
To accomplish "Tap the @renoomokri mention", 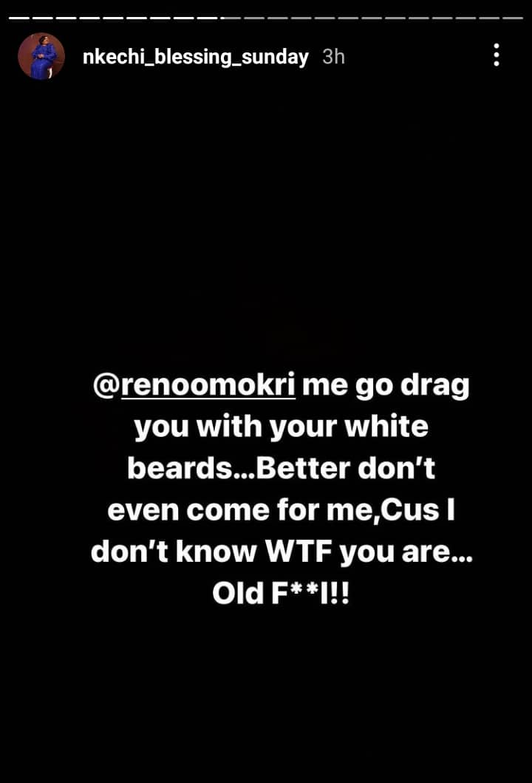I will [194, 385].
